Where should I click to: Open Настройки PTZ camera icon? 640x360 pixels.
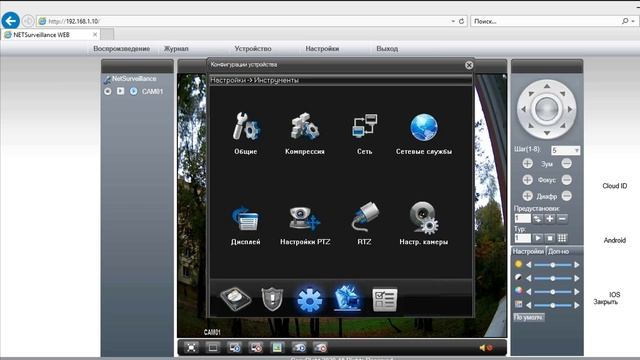click(x=304, y=218)
